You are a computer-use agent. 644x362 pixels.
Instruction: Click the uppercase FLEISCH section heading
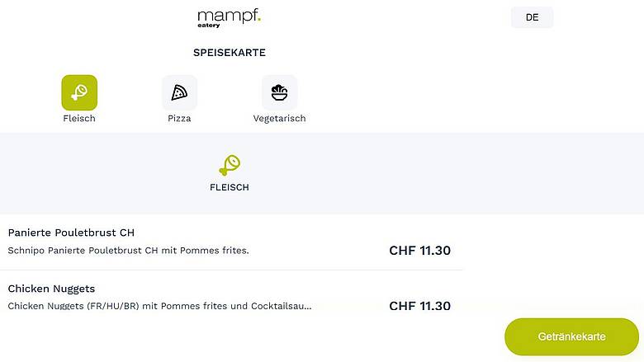point(230,188)
